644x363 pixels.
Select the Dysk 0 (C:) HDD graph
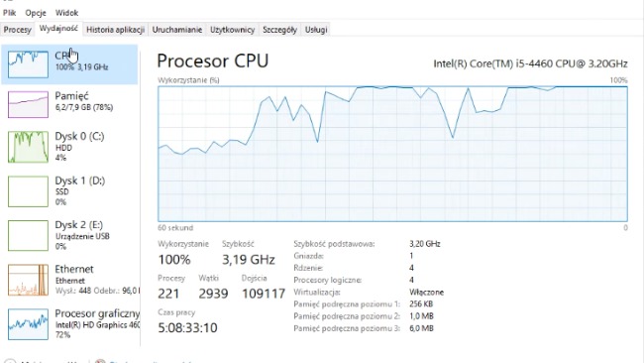[x=28, y=147]
